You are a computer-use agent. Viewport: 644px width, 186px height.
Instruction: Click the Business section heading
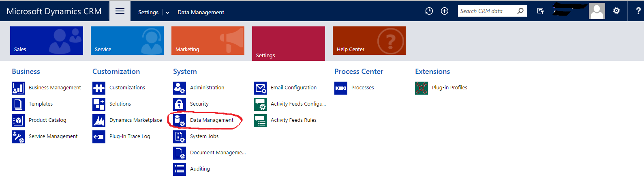coord(26,71)
